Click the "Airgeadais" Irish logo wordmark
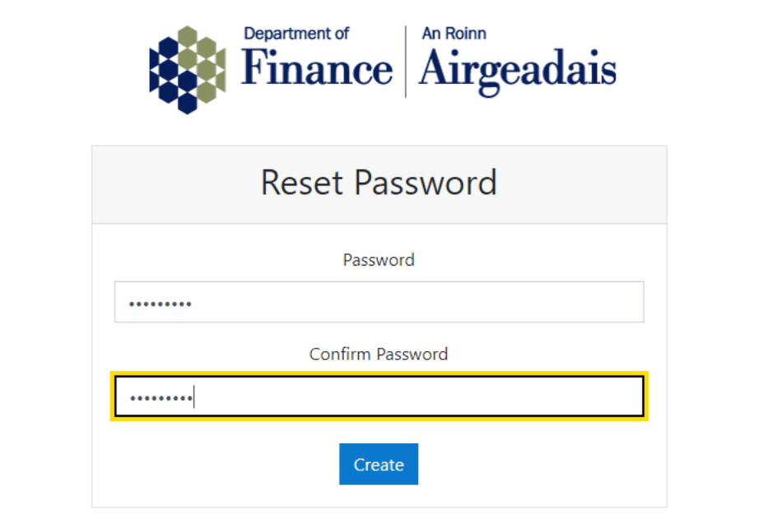This screenshot has width=767, height=532. pos(518,71)
